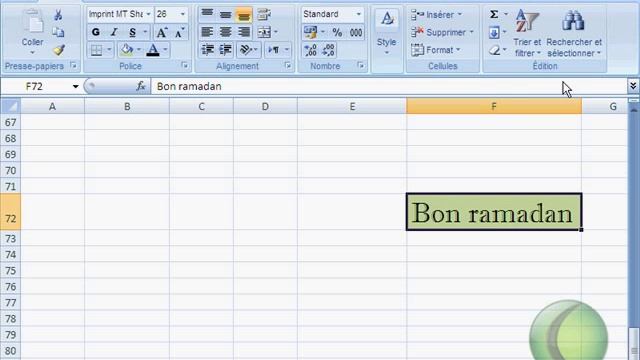Image resolution: width=640 pixels, height=360 pixels.
Task: Apply the fill color bucket
Action: [127, 50]
